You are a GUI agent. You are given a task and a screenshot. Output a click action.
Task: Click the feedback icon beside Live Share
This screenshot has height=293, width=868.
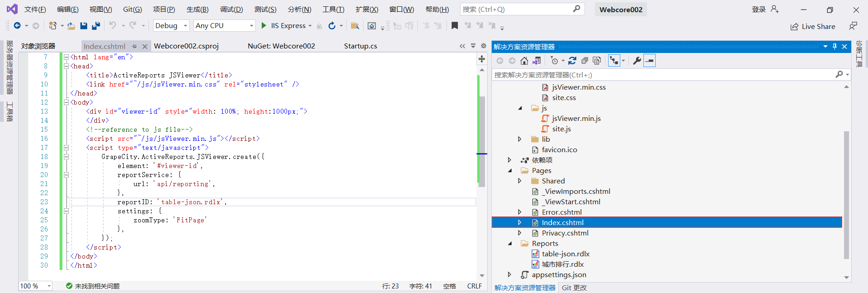point(853,26)
